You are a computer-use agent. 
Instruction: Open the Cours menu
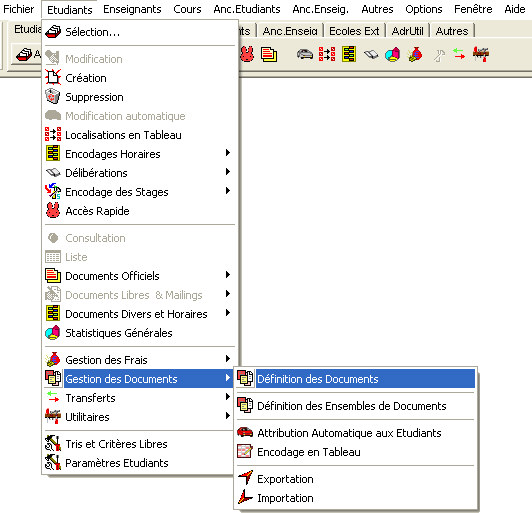pyautogui.click(x=187, y=9)
